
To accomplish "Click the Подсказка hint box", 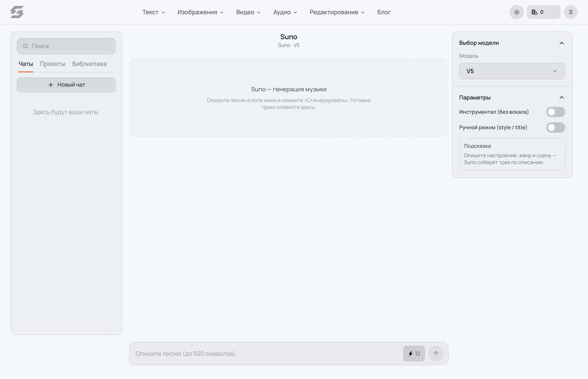I will [x=512, y=154].
